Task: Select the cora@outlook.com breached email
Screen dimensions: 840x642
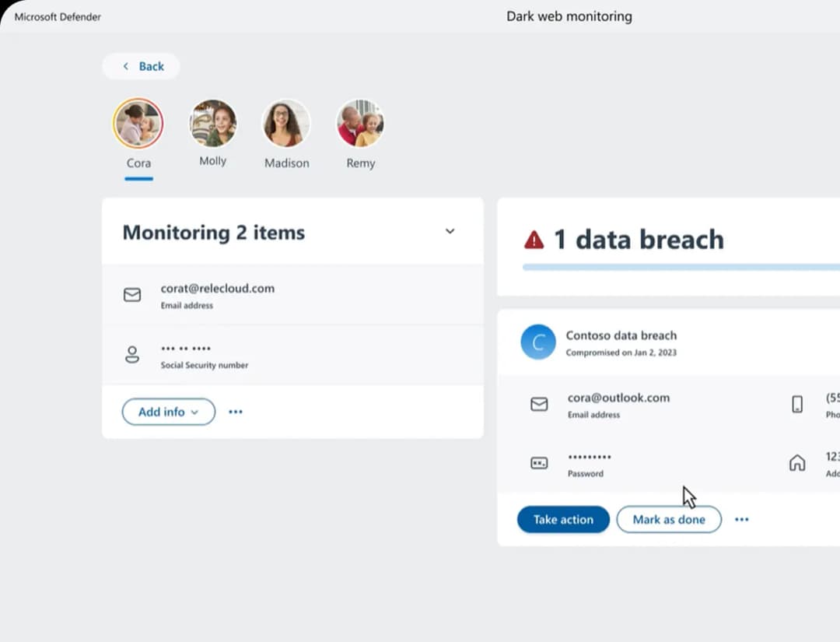Action: pyautogui.click(x=619, y=398)
